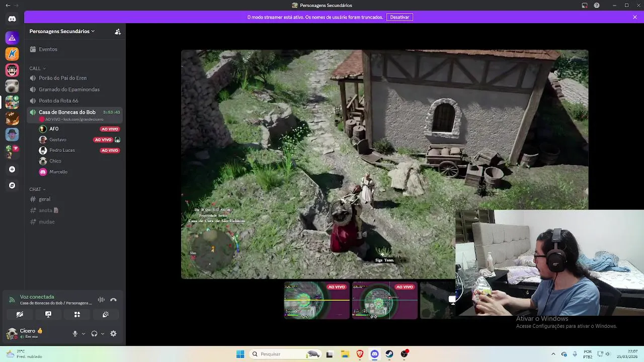Toggle noise suppression waveform icon
Image resolution: width=644 pixels, height=362 pixels.
[101, 300]
